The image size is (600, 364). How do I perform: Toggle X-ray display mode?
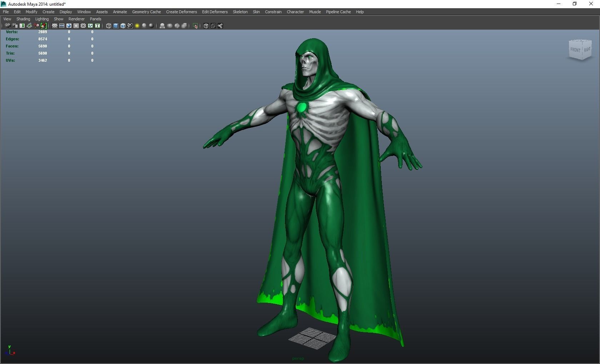pyautogui.click(x=170, y=26)
